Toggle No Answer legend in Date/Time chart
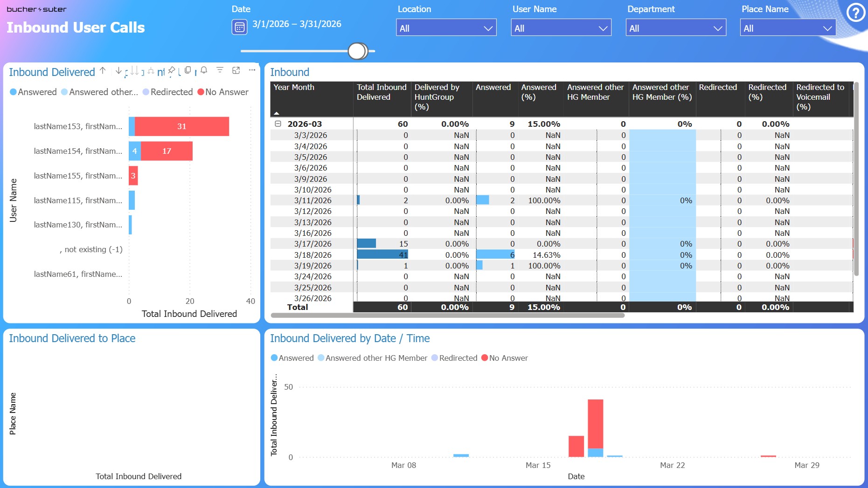The image size is (868, 488). pos(504,358)
